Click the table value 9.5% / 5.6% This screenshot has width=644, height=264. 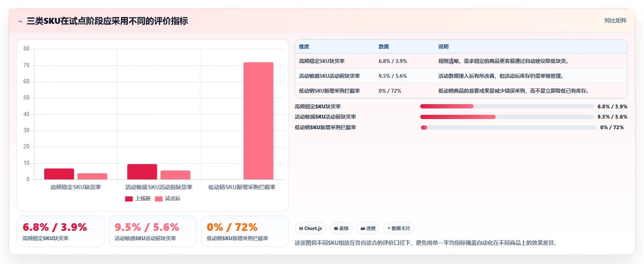tap(393, 76)
